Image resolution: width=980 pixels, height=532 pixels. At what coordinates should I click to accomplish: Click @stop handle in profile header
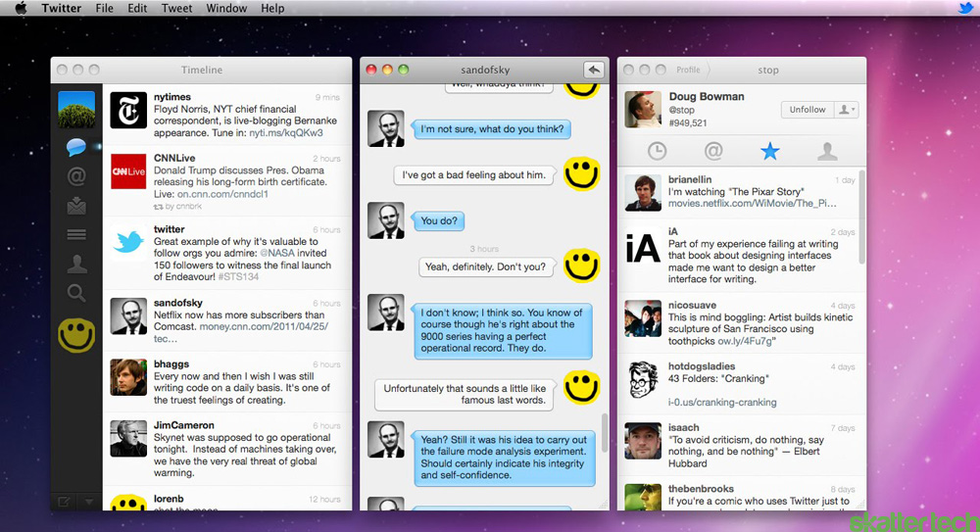[x=681, y=110]
